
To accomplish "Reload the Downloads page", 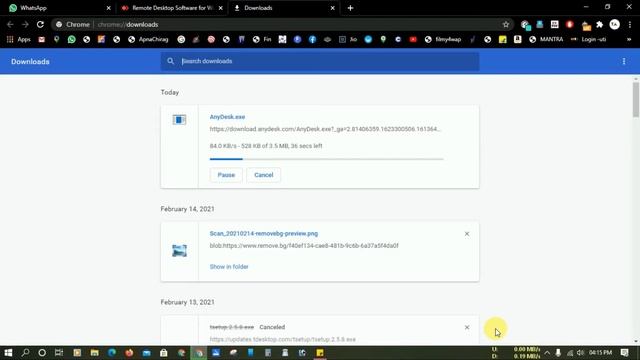I will click(40, 24).
